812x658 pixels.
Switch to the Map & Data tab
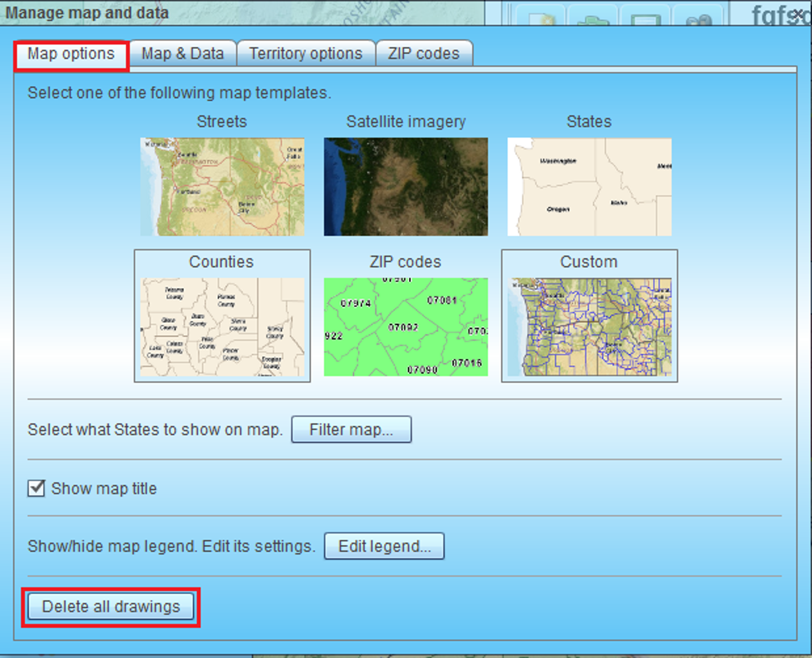[x=183, y=53]
